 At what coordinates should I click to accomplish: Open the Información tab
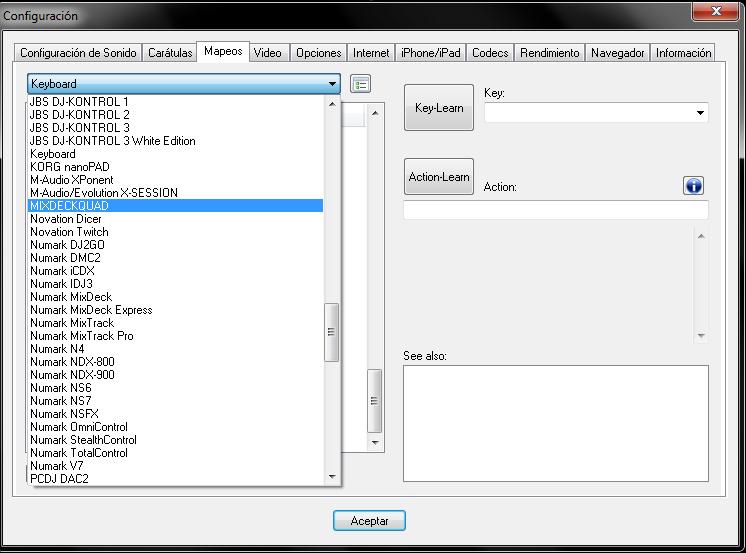(683, 53)
